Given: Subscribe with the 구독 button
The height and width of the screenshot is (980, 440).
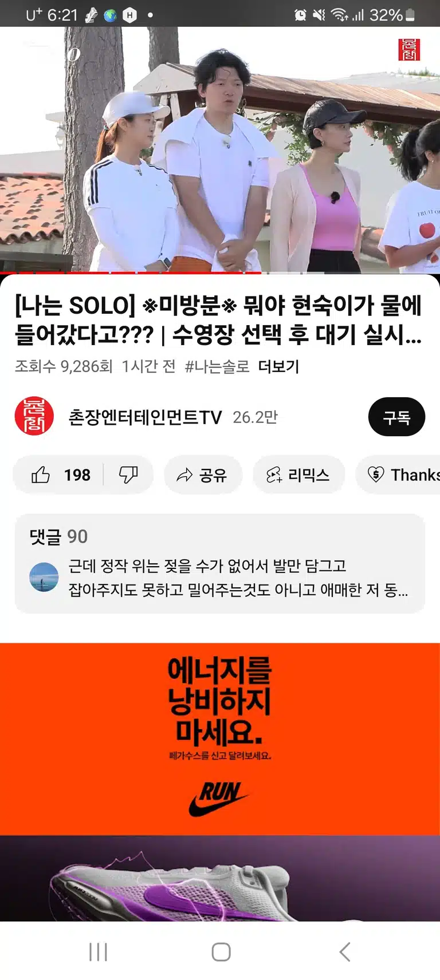Looking at the screenshot, I should [396, 417].
